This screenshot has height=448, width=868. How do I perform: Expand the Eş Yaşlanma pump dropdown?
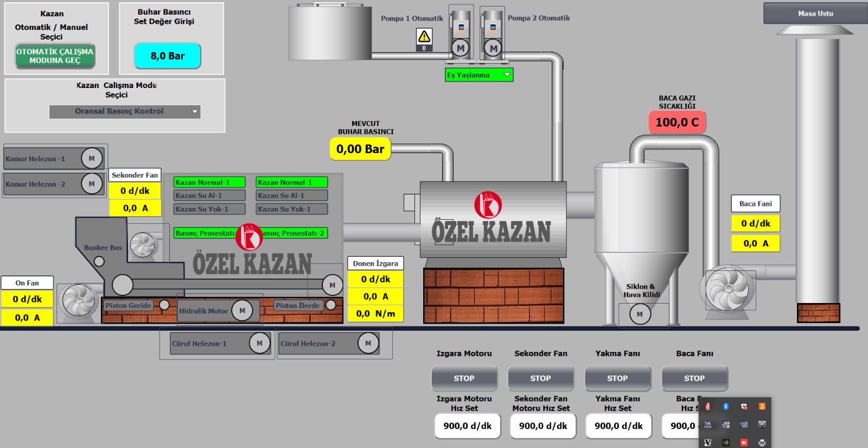[x=479, y=75]
